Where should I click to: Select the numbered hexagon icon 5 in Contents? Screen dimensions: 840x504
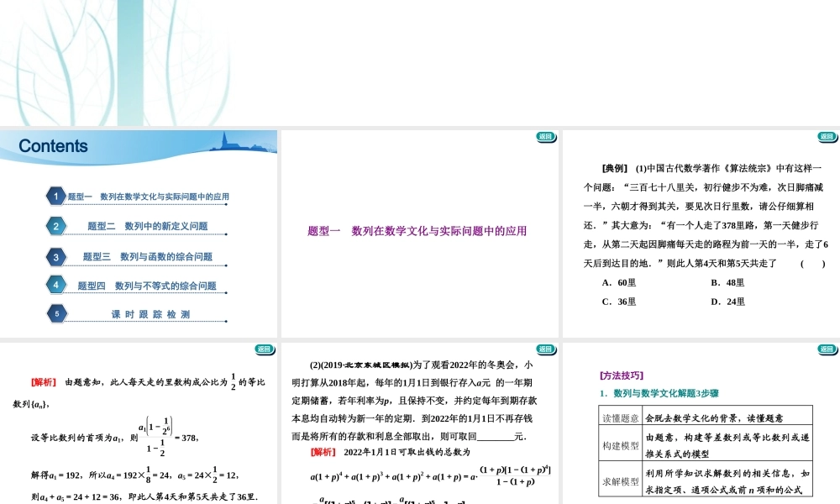56,313
